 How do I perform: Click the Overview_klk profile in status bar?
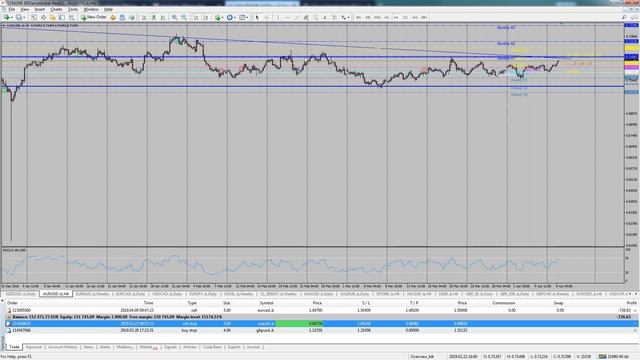pos(422,357)
